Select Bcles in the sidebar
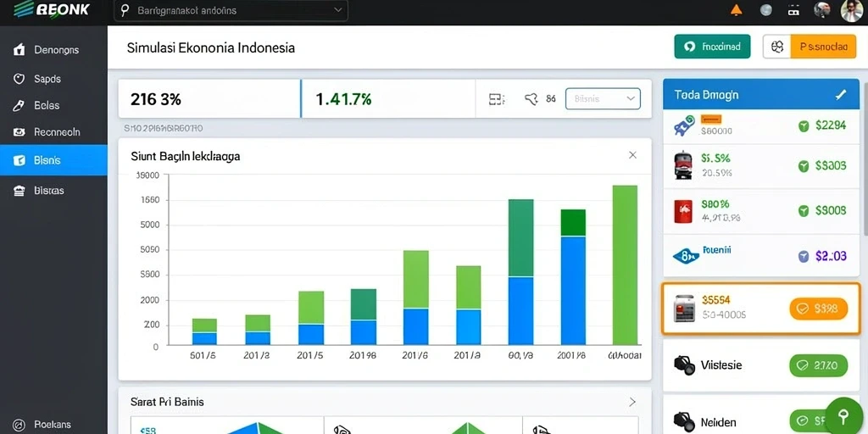 tap(53, 105)
